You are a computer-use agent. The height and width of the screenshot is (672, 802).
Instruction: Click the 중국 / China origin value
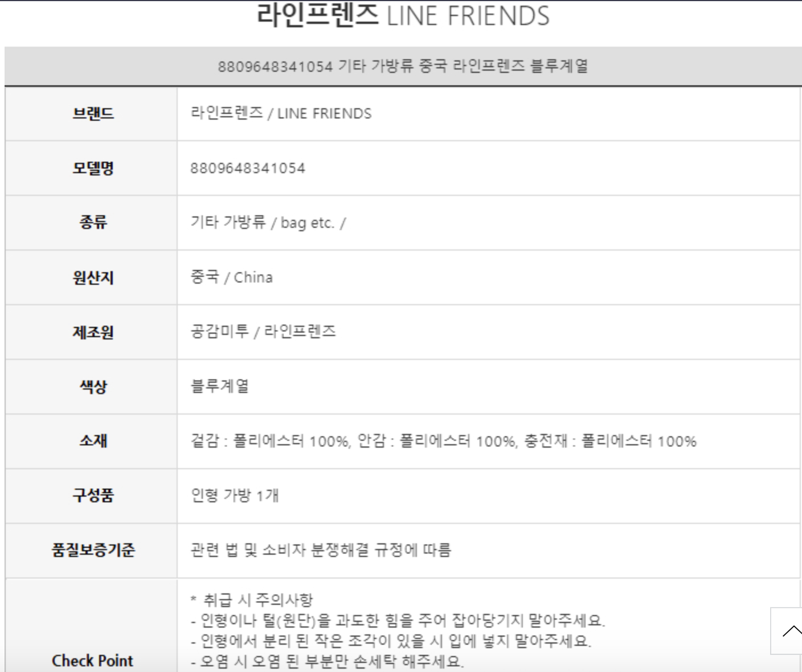pyautogui.click(x=231, y=277)
